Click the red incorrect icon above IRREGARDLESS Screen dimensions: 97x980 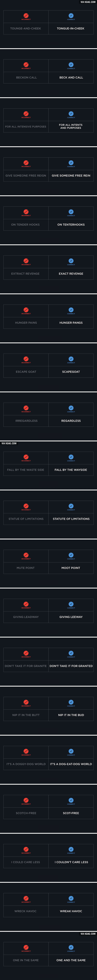pyautogui.click(x=26, y=408)
